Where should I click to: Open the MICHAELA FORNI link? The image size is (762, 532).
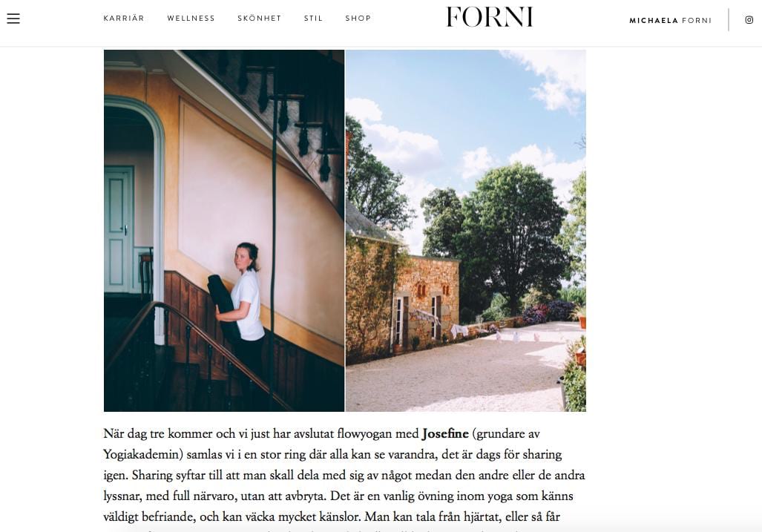coord(670,21)
